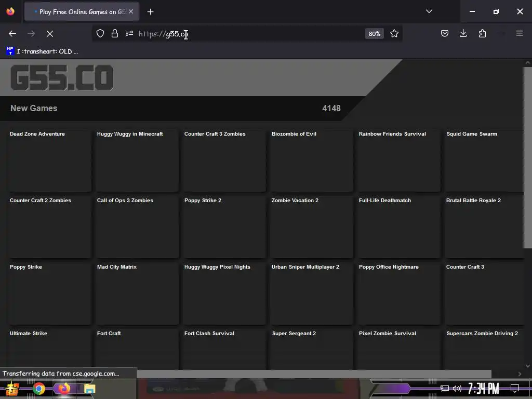This screenshot has height=399, width=532.
Task: Close the Play Free Online Games tab
Action: (x=131, y=11)
